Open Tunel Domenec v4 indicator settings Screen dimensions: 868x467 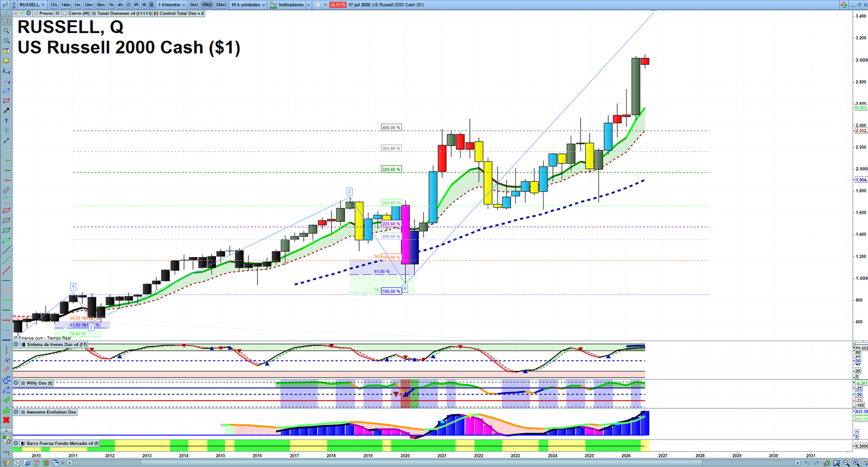point(122,14)
